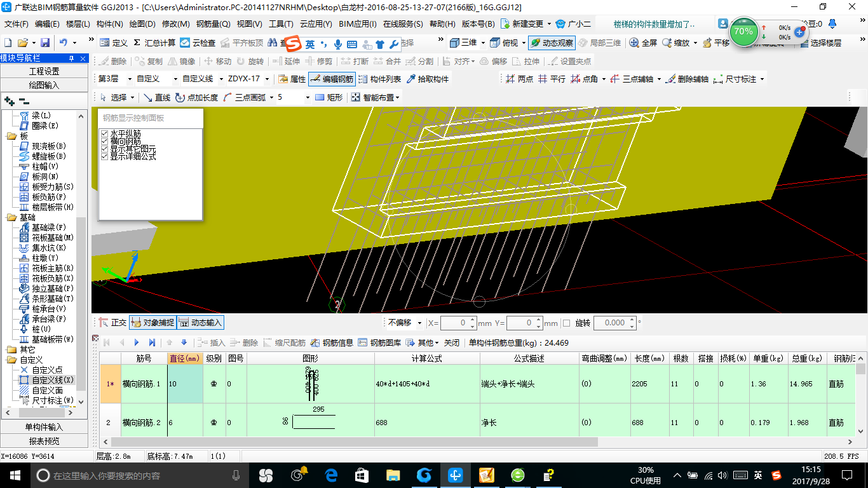This screenshot has height=488, width=868.
Task: Choose 直线 line drawing tool
Action: pyautogui.click(x=157, y=97)
